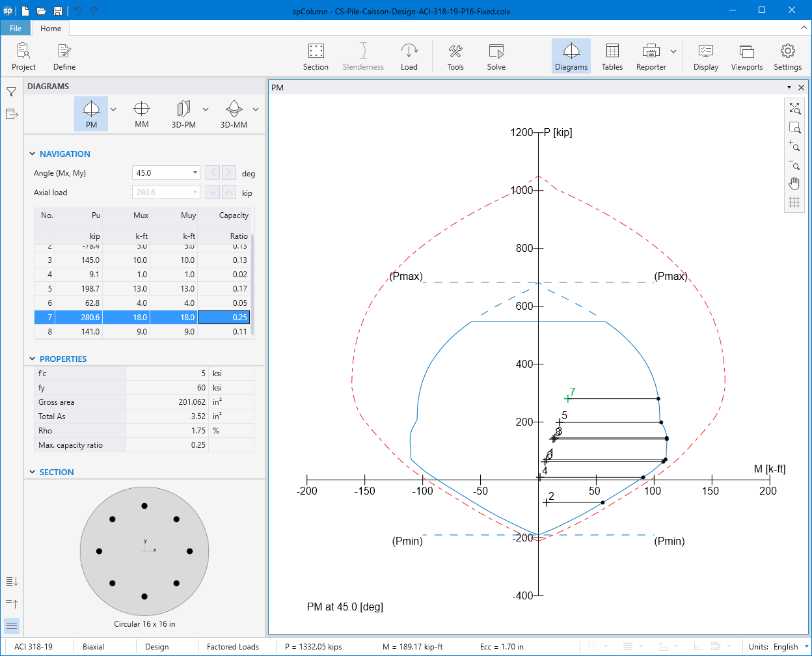This screenshot has height=656, width=812.
Task: Click the Mux column header
Action: tap(126, 226)
